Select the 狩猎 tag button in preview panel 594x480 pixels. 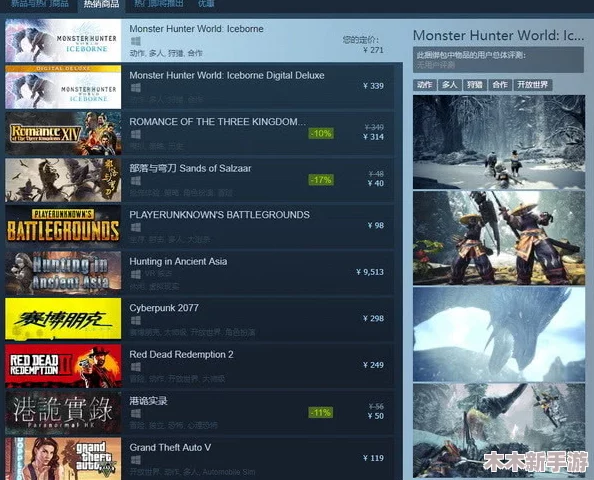tap(475, 85)
